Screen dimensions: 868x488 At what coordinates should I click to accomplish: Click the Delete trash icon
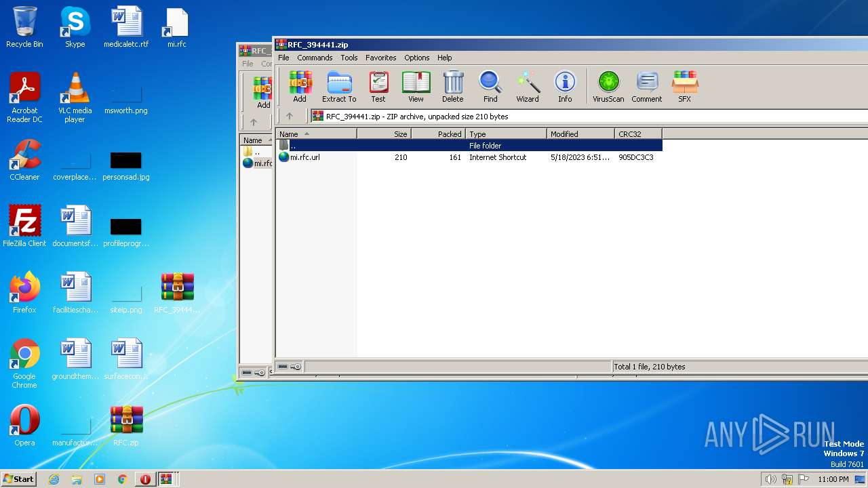(x=453, y=87)
